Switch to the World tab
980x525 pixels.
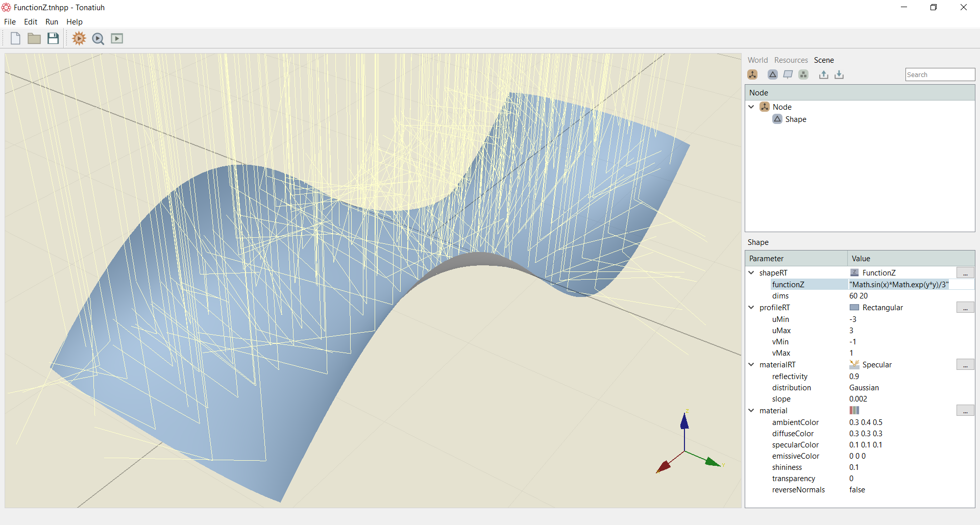(x=757, y=60)
